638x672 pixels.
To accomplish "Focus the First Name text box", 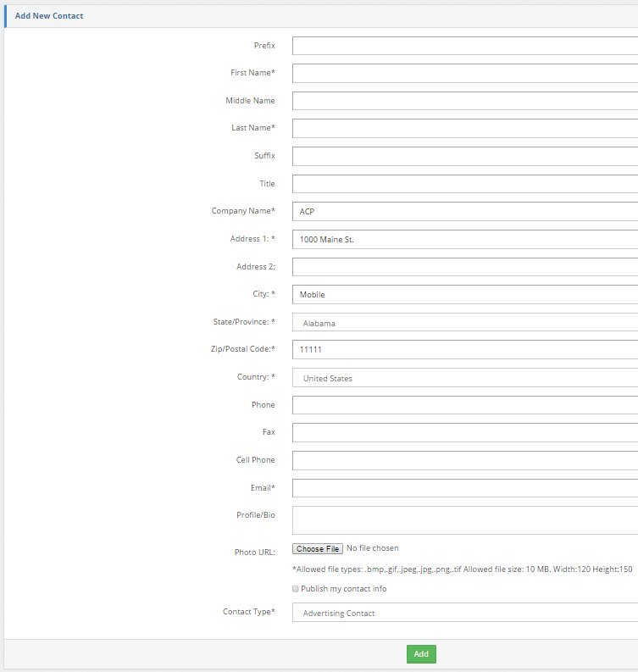I will 464,74.
